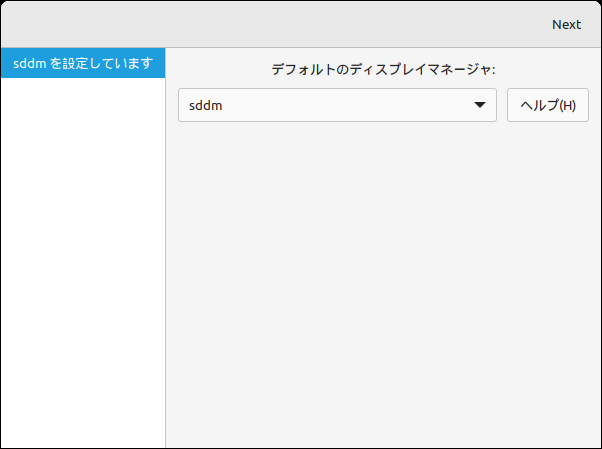Click the ヘルプ text on help button
Viewport: 602px width, 449px height.
tap(539, 105)
